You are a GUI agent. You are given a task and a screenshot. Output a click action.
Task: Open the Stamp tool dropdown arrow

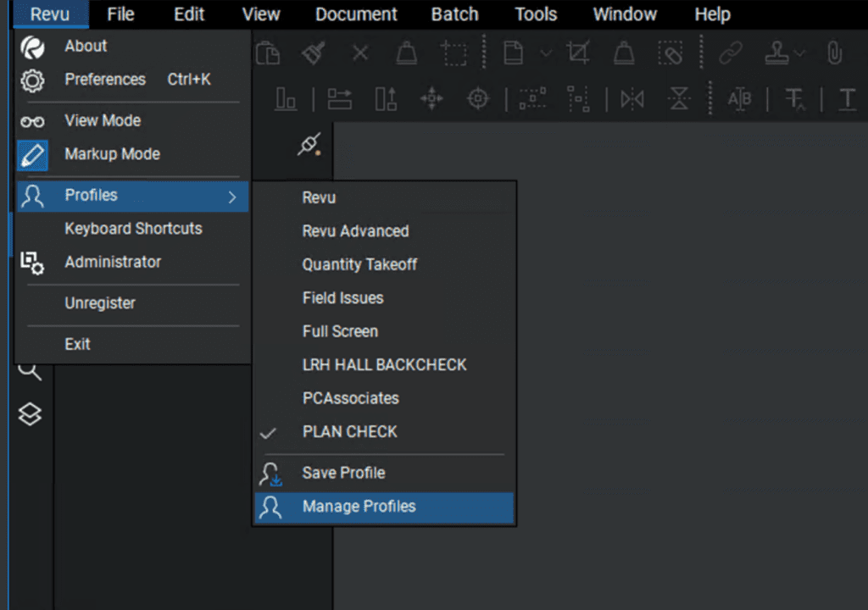click(799, 53)
